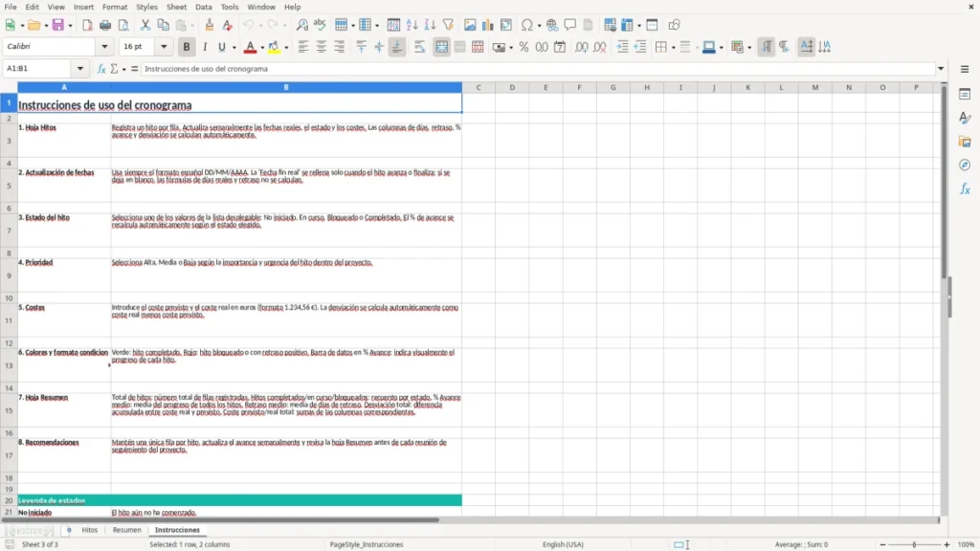
Task: Apply red font color swatch
Action: [250, 47]
